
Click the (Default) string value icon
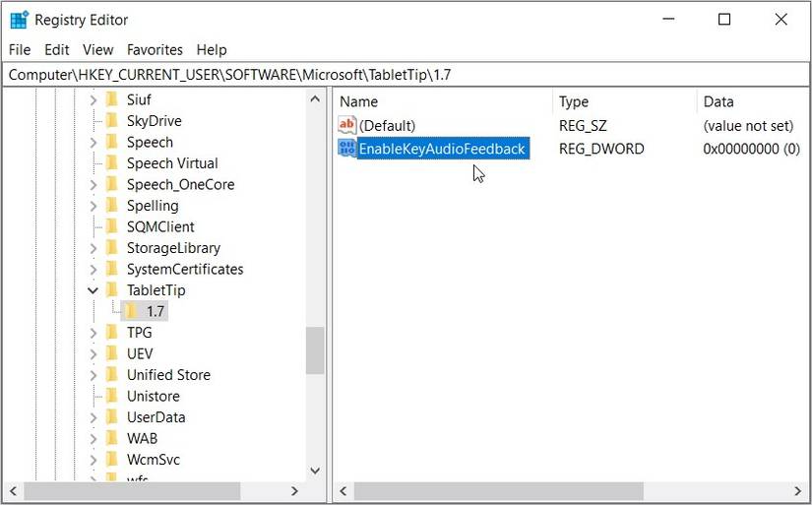click(346, 125)
